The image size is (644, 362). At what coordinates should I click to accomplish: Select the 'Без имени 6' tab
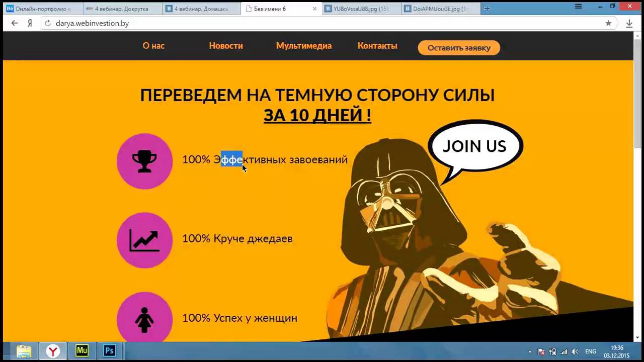coord(281,9)
